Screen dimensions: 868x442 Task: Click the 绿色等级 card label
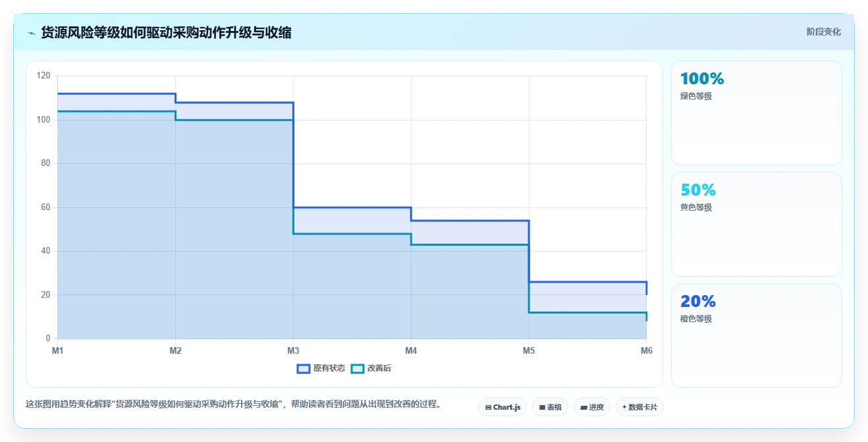[696, 96]
